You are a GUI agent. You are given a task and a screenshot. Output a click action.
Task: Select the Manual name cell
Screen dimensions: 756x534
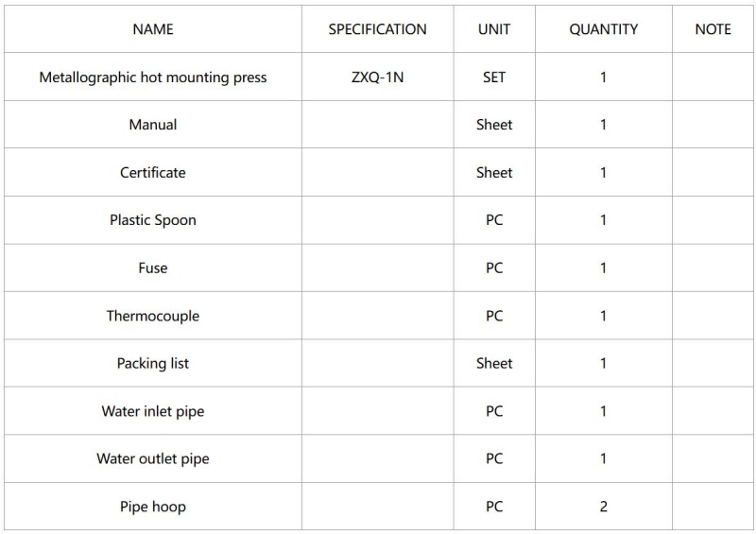pos(153,125)
